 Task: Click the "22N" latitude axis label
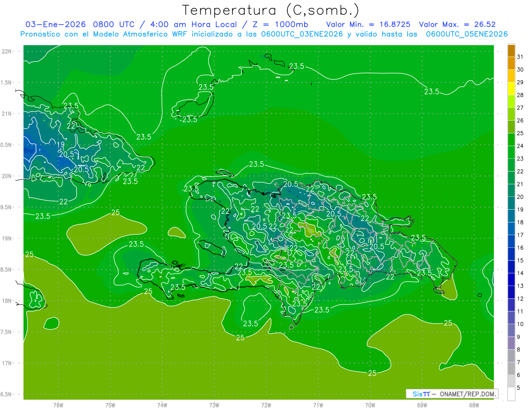pos(8,51)
